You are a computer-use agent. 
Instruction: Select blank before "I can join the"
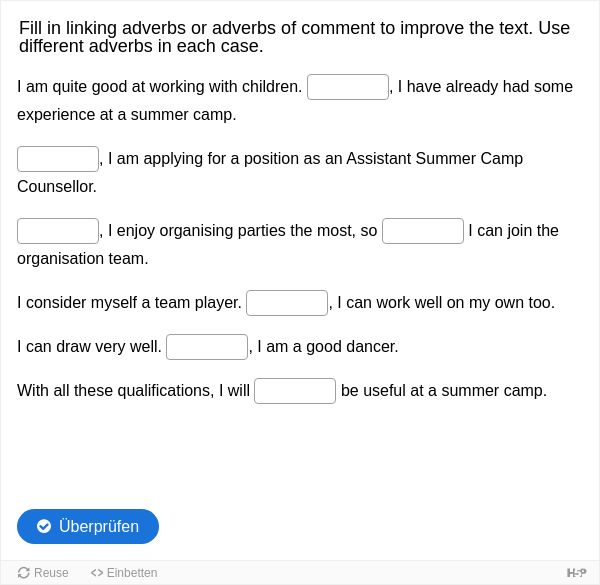point(423,231)
